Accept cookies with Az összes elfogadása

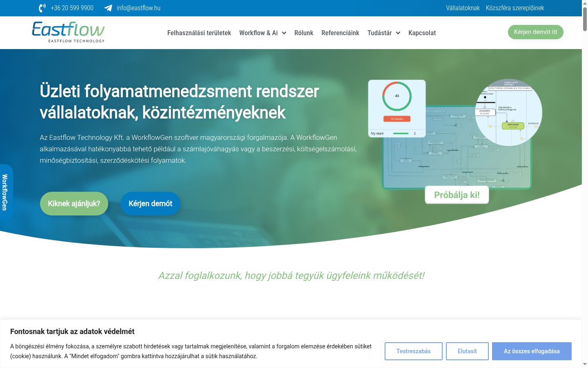pos(532,351)
